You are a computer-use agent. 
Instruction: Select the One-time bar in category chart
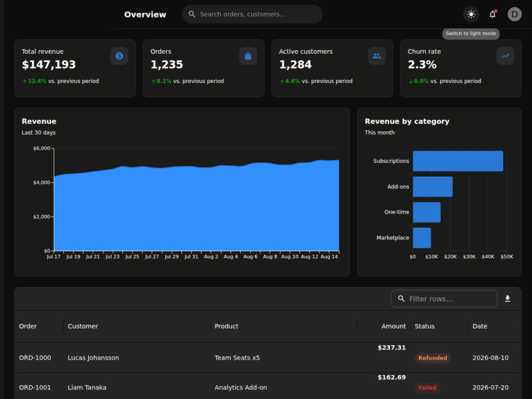(427, 212)
